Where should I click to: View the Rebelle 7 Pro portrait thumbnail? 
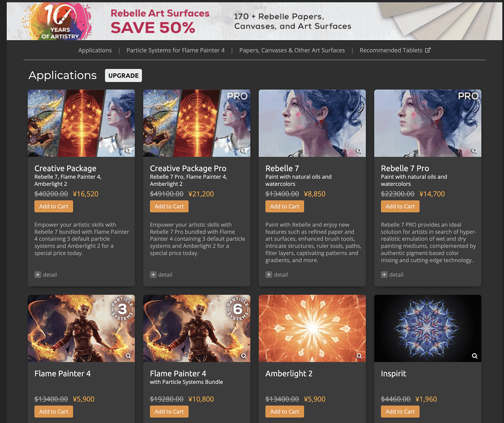428,123
